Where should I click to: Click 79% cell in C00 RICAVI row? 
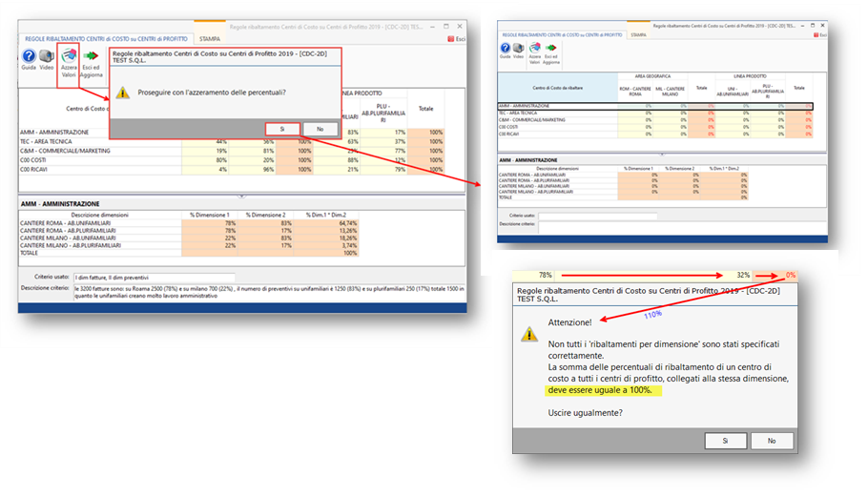click(383, 170)
